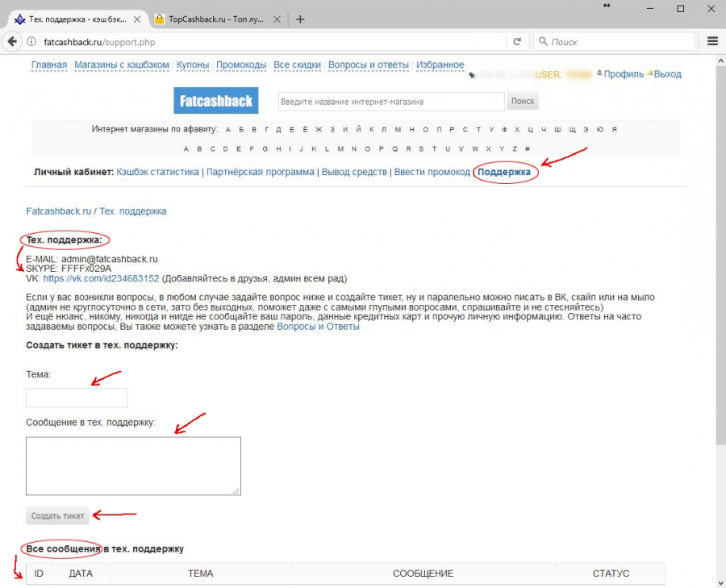Open the browser hamburger menu

click(x=712, y=41)
